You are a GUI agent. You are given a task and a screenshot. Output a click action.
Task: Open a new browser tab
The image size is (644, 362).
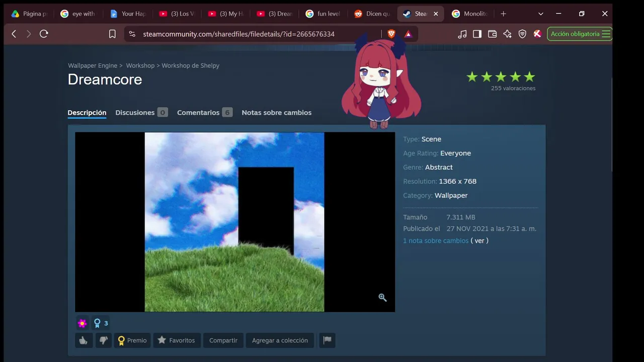tap(503, 14)
